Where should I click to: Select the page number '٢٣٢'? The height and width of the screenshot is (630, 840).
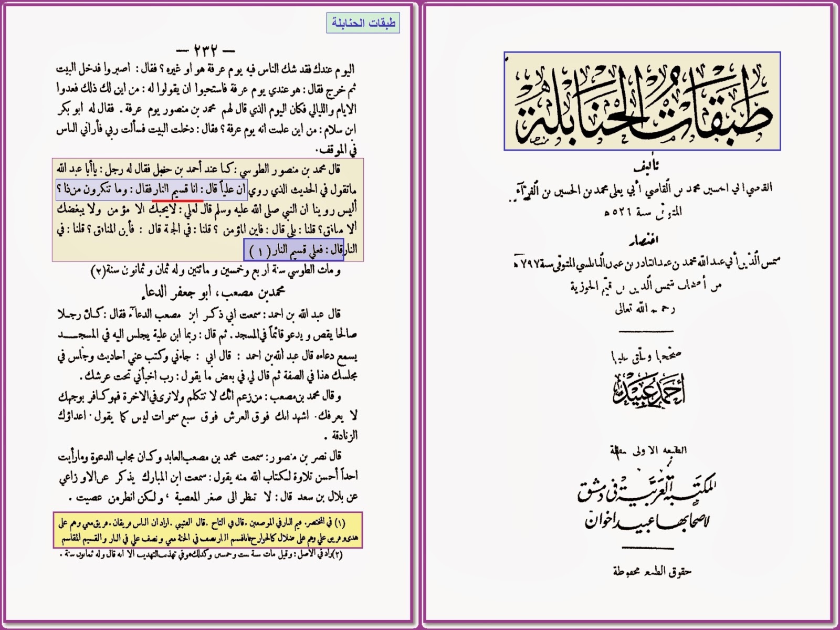[x=205, y=50]
